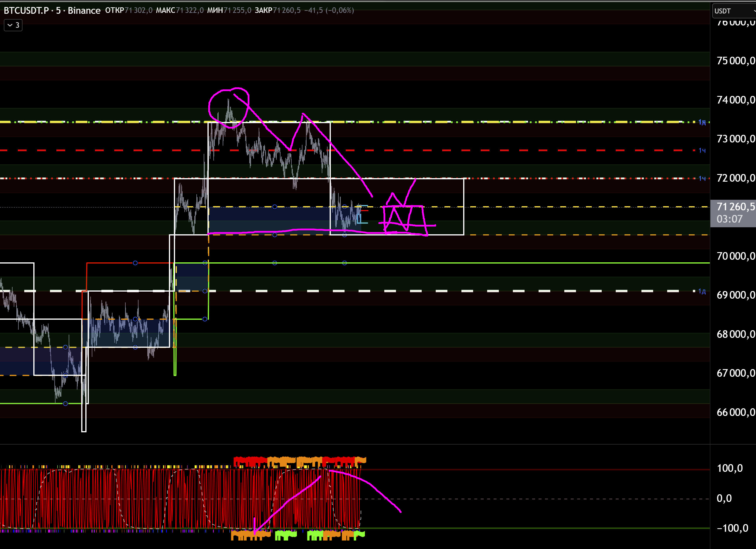Click the 0,0 oscillator scale label
This screenshot has height=549, width=756.
click(x=724, y=498)
